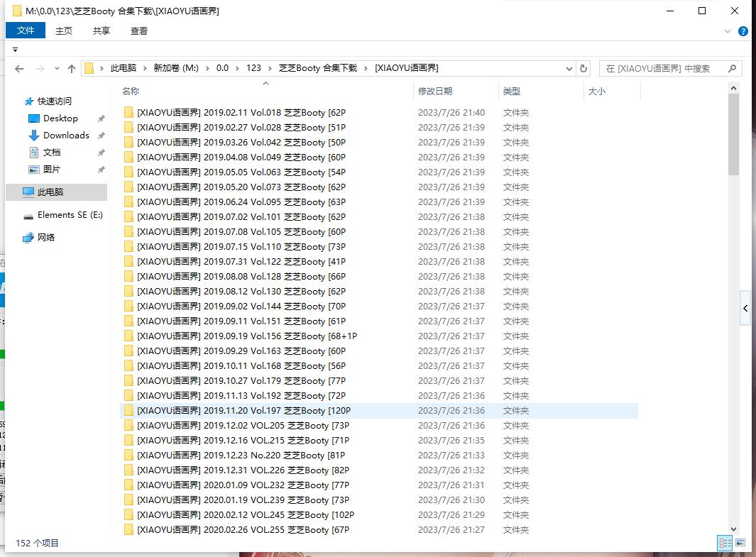Click the search magnifier icon
The image size is (756, 557).
coord(732,68)
